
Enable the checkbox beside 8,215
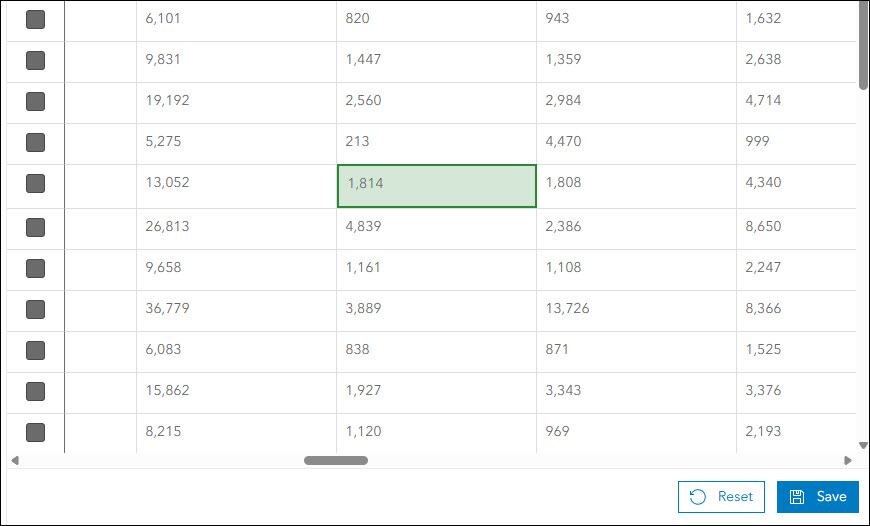35,432
